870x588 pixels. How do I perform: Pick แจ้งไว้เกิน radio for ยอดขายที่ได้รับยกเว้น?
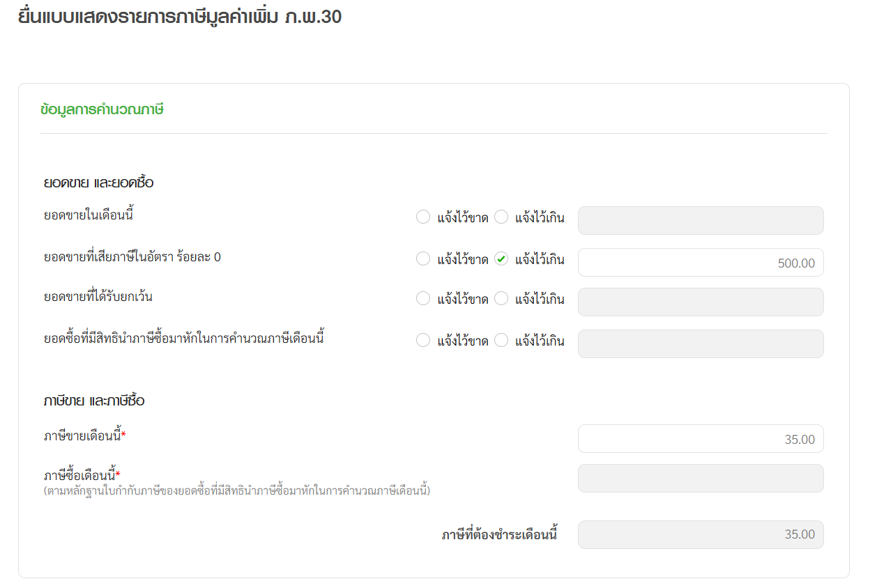point(501,299)
